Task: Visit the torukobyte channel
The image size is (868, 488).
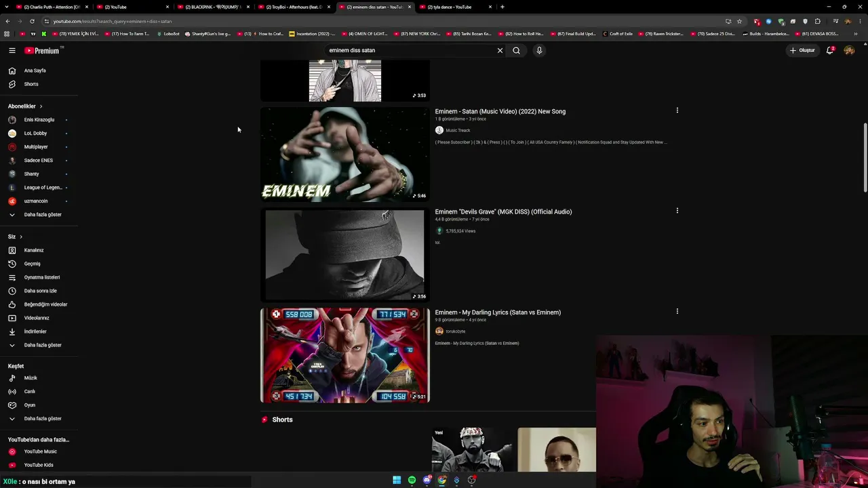Action: coord(455,331)
